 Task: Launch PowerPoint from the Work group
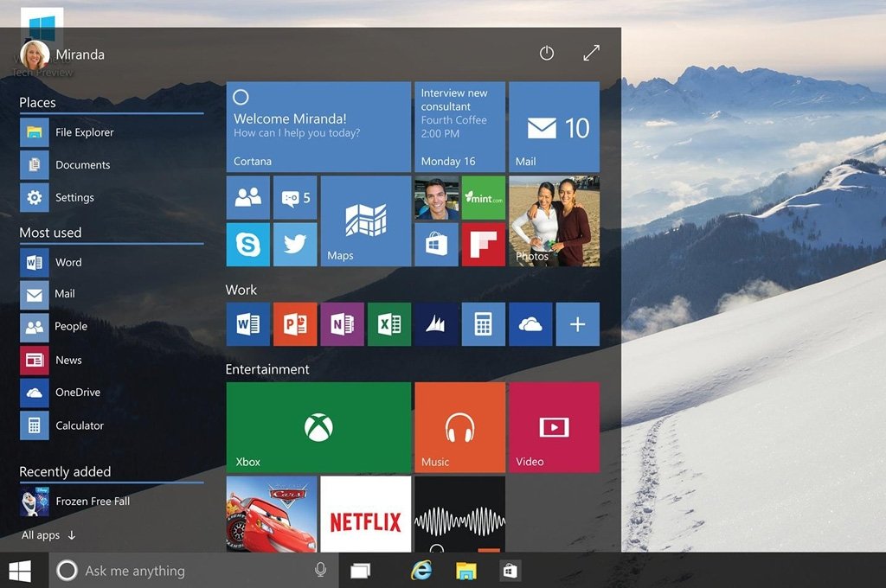point(295,324)
